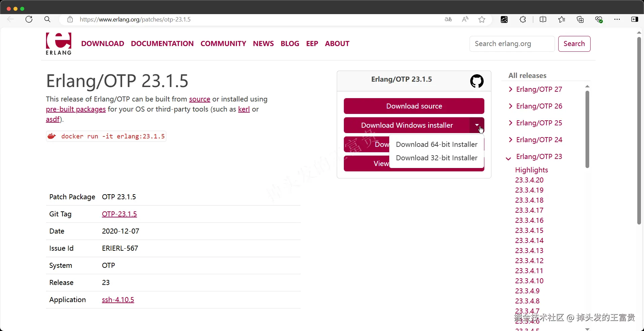Open release 23.3.4.9
The height and width of the screenshot is (331, 644).
click(527, 291)
